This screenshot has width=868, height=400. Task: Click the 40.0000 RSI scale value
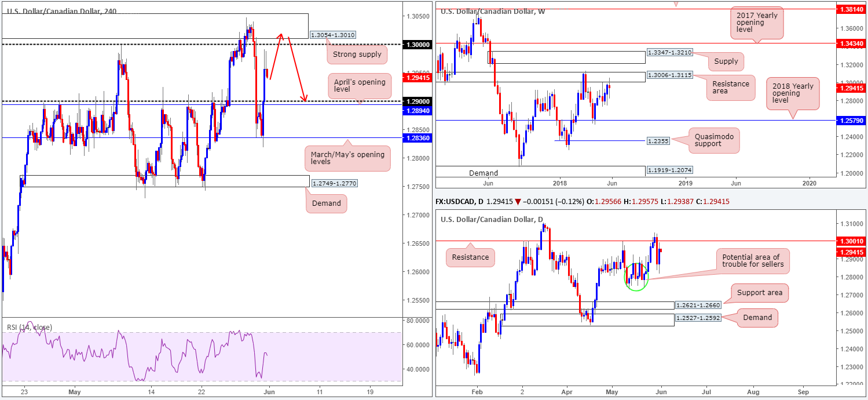[418, 369]
